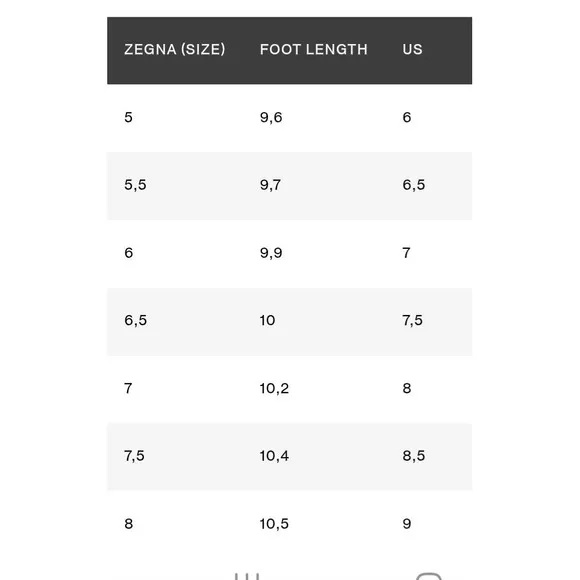
Task: Select Zegna size 5,5 cell
Action: [x=135, y=185]
